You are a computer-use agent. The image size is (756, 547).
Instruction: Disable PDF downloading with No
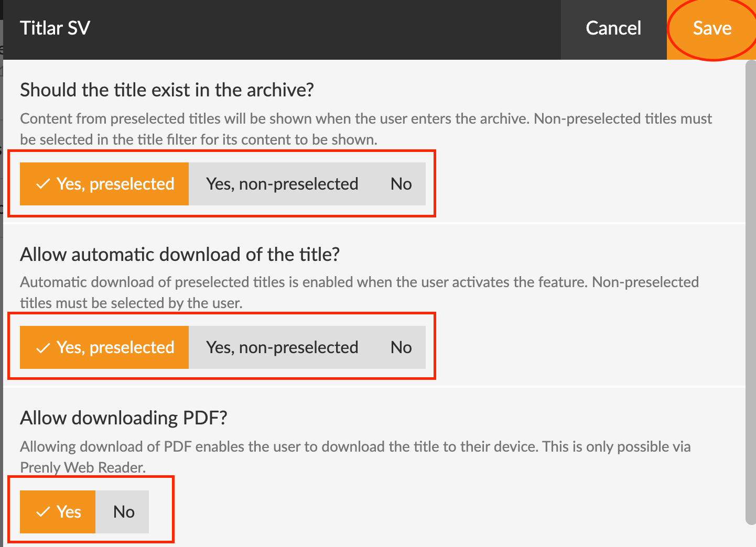(x=124, y=512)
